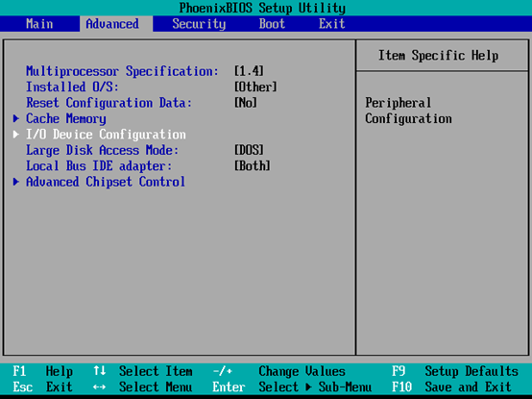This screenshot has height=399, width=532.
Task: Select I/O Device Configuration entry
Action: pyautogui.click(x=106, y=135)
